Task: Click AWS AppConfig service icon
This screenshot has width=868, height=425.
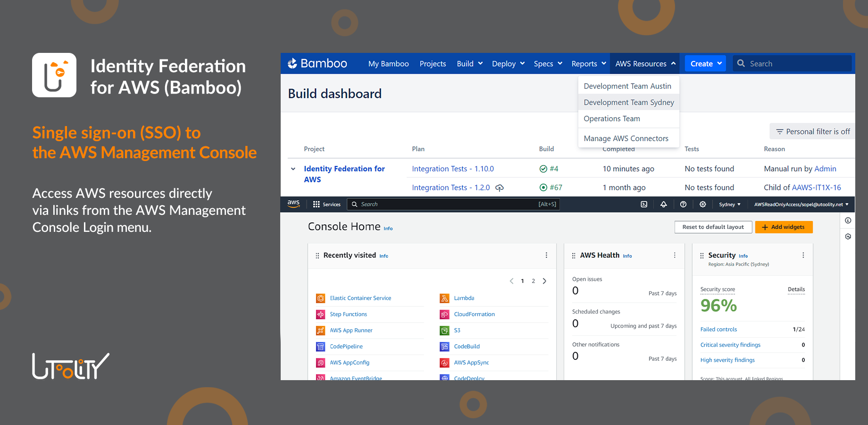Action: pos(321,363)
